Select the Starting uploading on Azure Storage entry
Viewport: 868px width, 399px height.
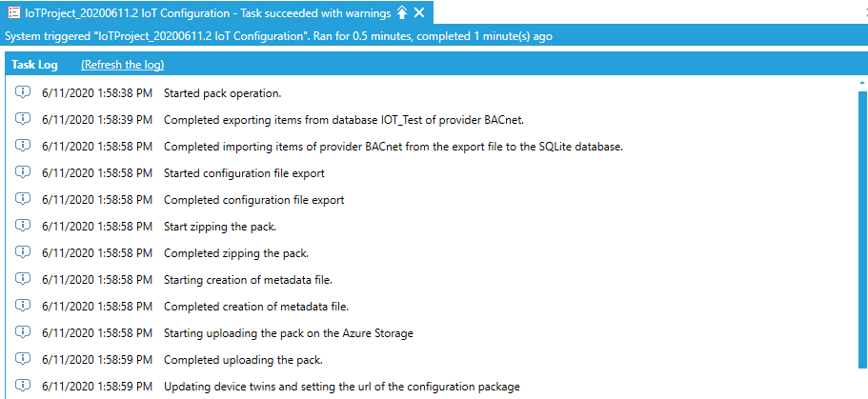[288, 333]
